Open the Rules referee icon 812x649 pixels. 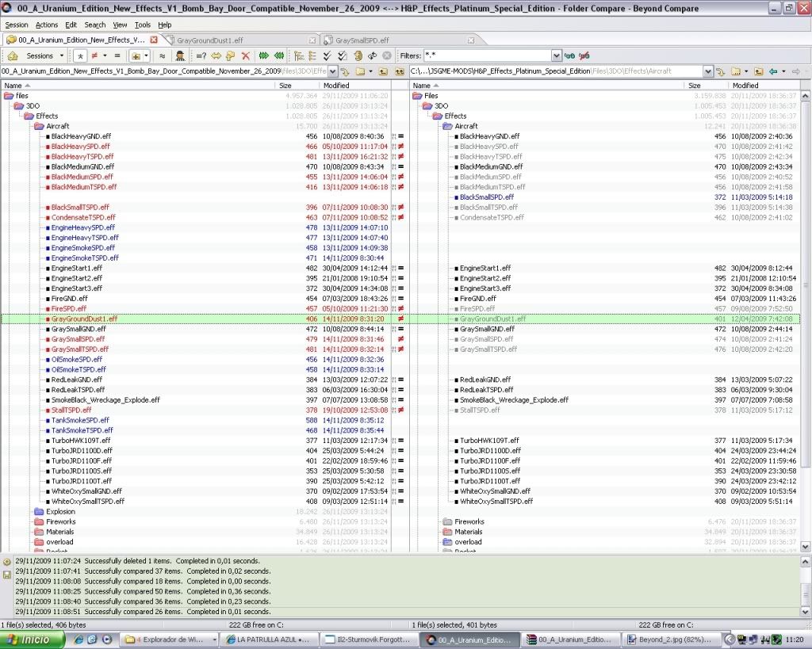(180, 56)
